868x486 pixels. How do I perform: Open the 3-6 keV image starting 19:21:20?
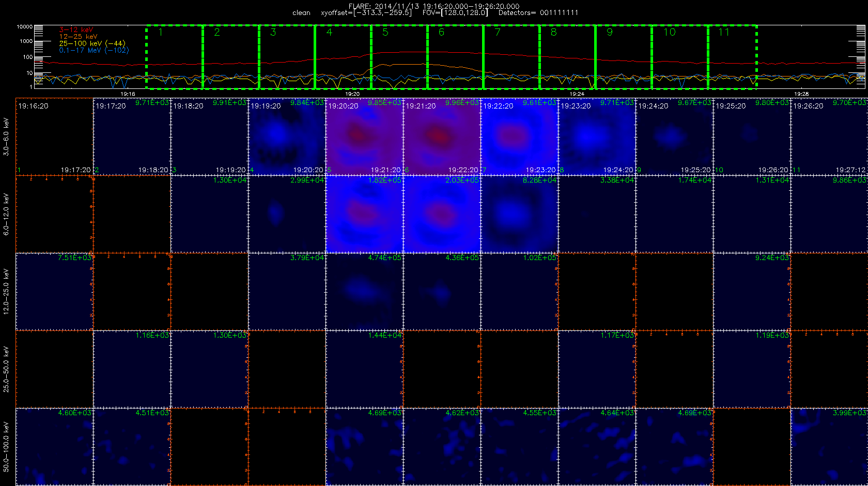[x=442, y=136]
